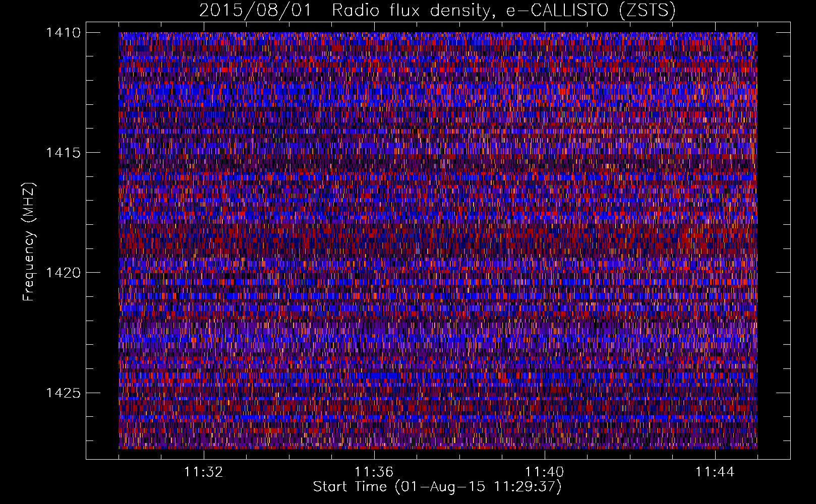Click the 11:36 time tick label

374,472
